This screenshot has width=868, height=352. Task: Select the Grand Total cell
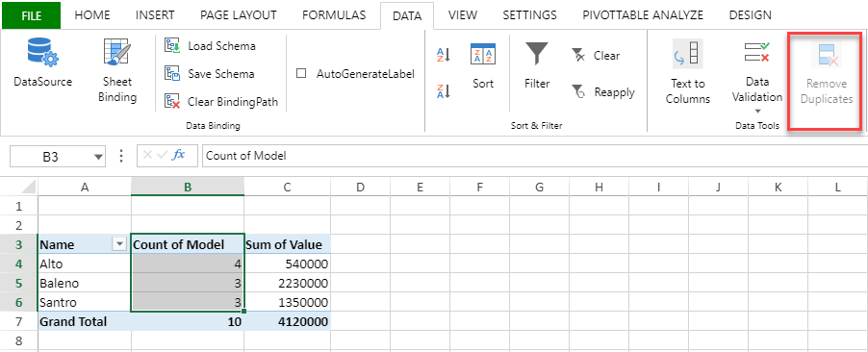[85, 321]
